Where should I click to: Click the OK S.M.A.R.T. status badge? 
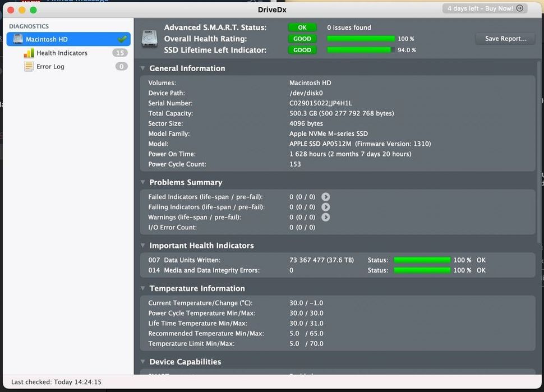(x=302, y=27)
